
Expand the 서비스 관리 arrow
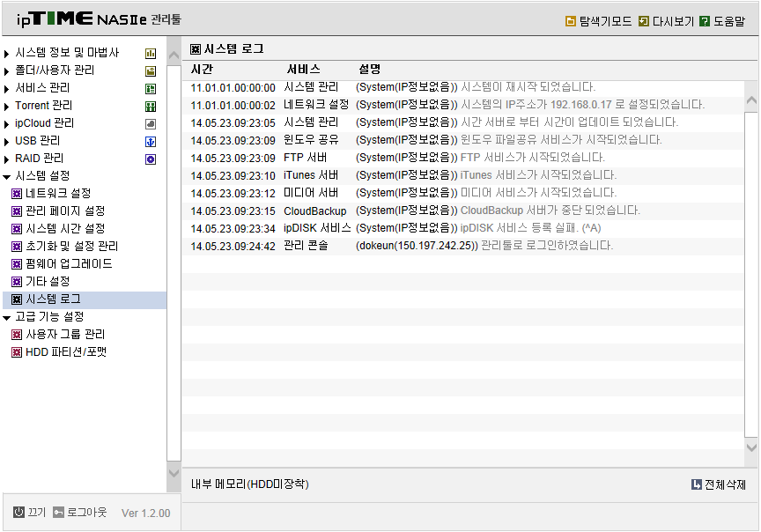6,89
